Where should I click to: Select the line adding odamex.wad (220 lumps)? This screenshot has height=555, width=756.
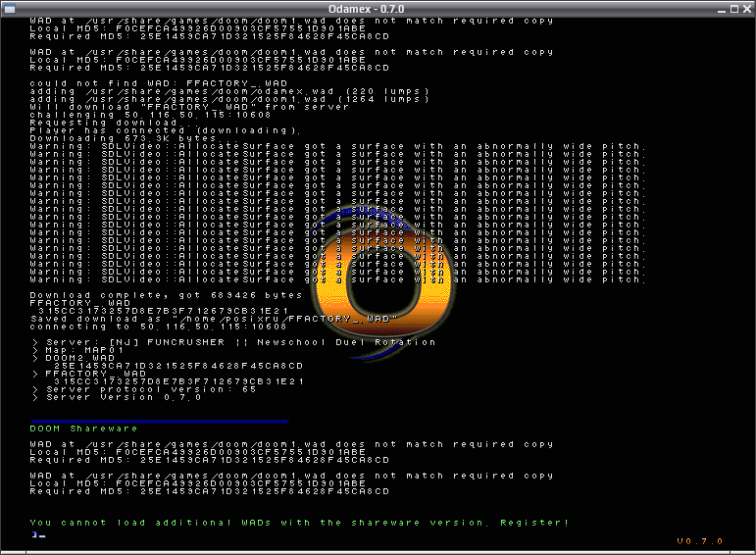click(x=229, y=91)
